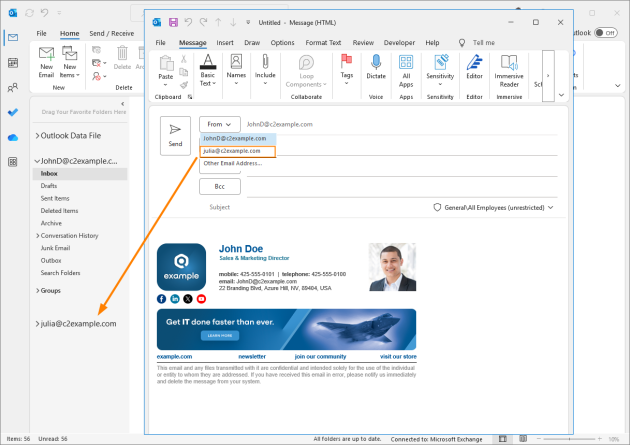The height and width of the screenshot is (445, 630).
Task: Open the Format Text tab
Action: [x=323, y=43]
